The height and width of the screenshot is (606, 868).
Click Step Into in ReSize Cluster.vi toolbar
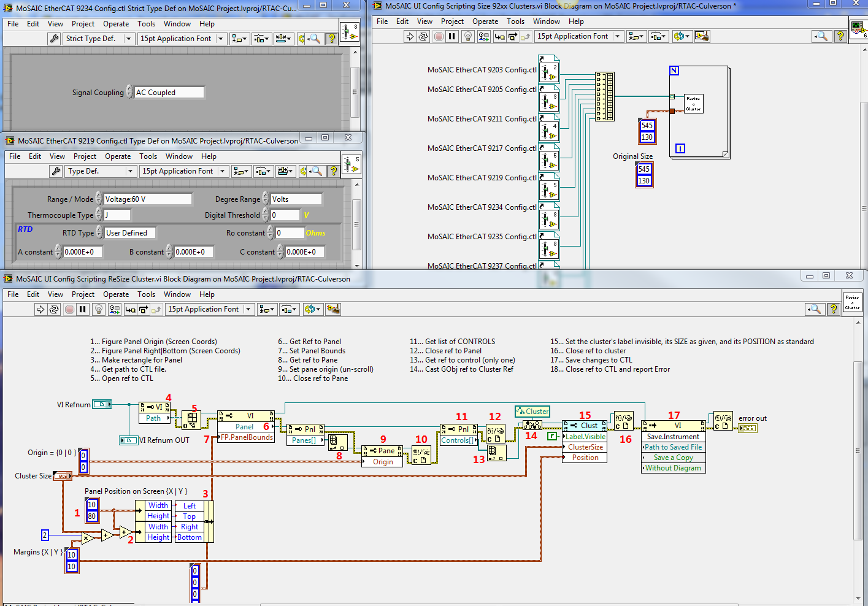coord(130,309)
